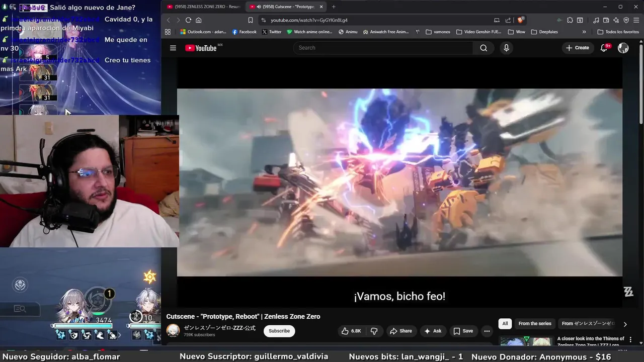
Task: Open the YouTube guide hamburger menu
Action: [173, 48]
